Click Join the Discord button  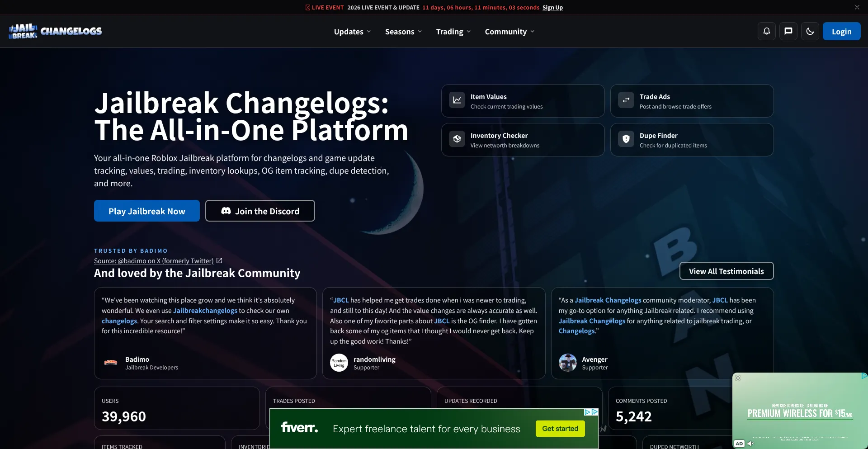coord(260,211)
